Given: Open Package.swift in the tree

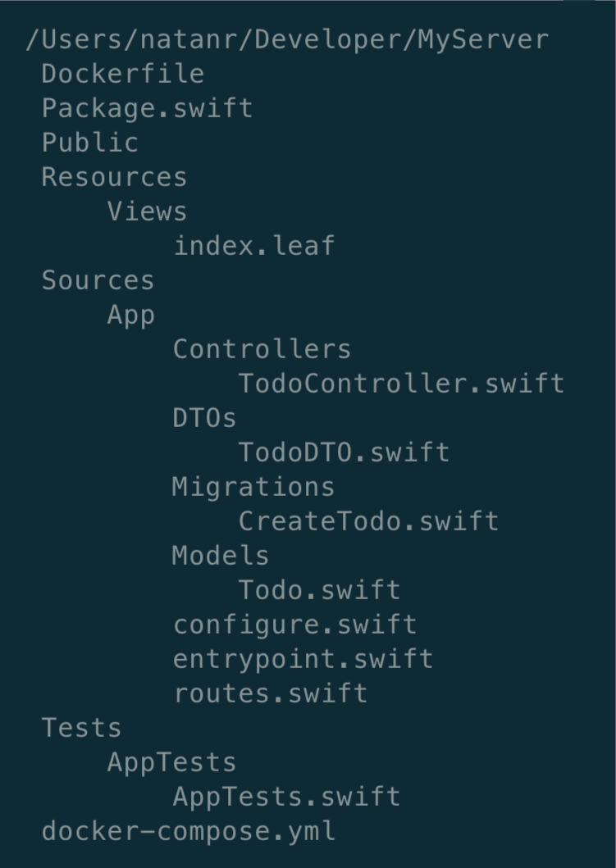Looking at the screenshot, I should [148, 108].
